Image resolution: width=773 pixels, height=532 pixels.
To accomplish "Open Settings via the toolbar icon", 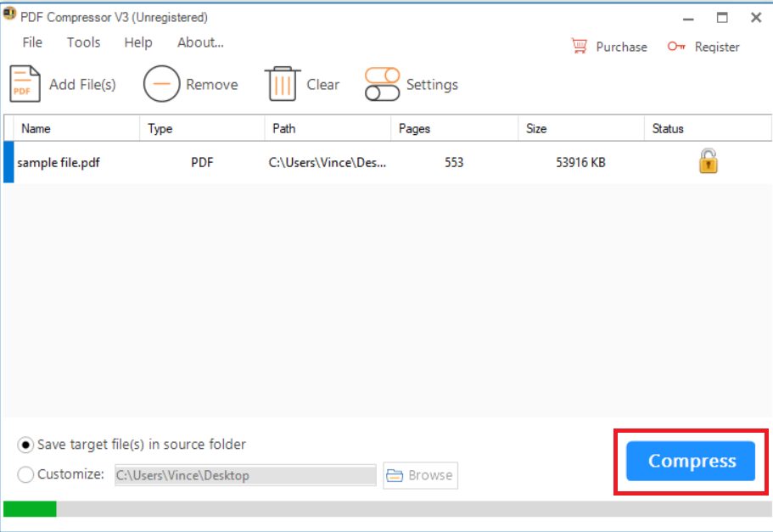I will 382,83.
